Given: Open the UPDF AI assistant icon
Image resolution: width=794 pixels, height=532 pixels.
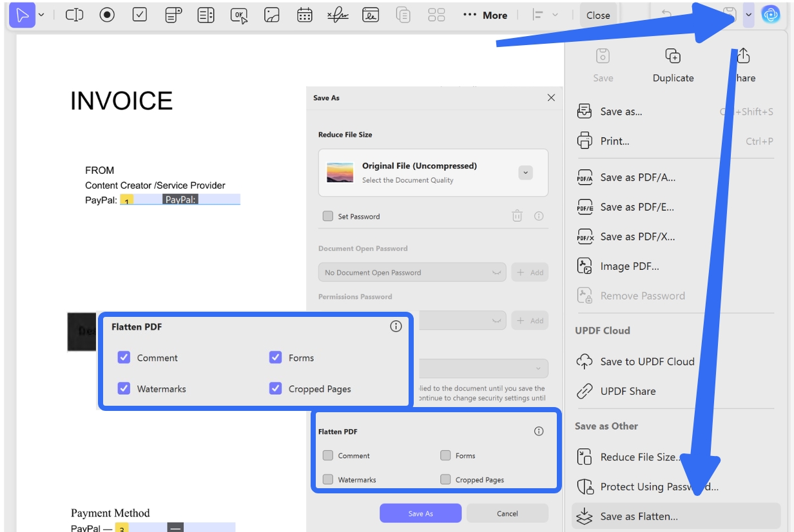Looking at the screenshot, I should pos(770,14).
